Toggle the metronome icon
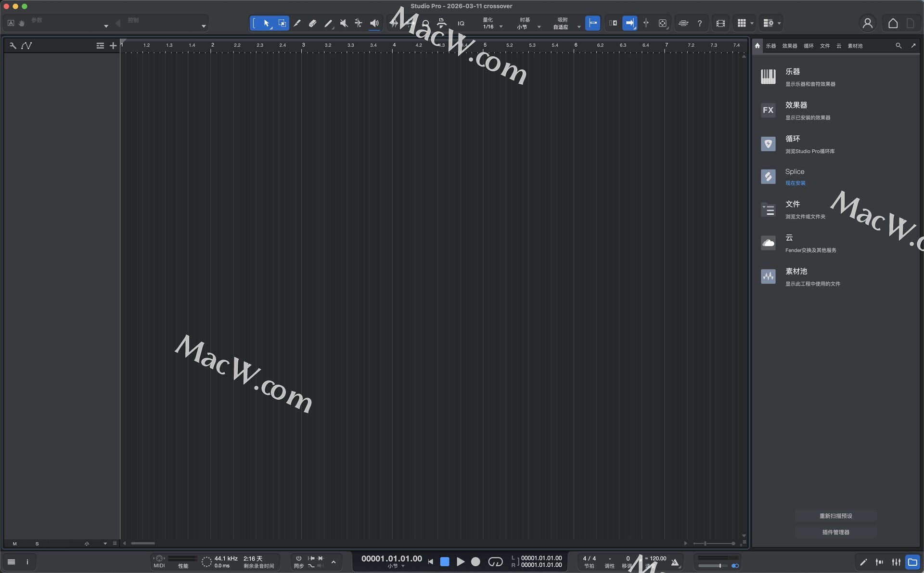The width and height of the screenshot is (924, 573). [x=675, y=562]
